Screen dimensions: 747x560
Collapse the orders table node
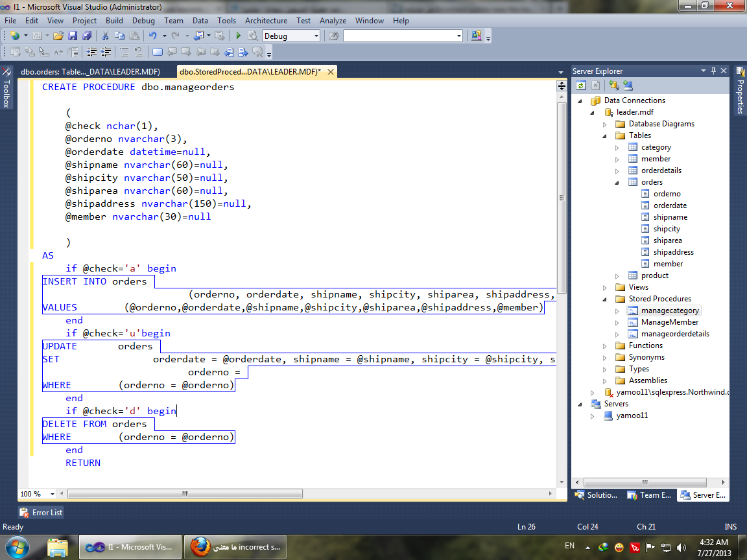click(x=617, y=182)
